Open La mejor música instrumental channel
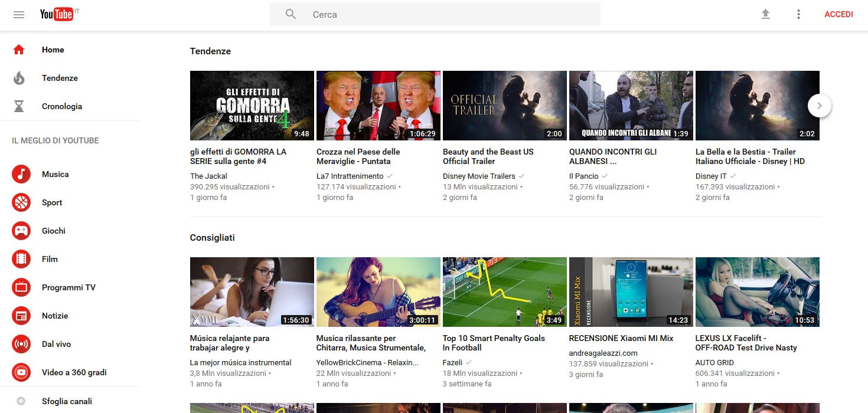 pos(241,362)
